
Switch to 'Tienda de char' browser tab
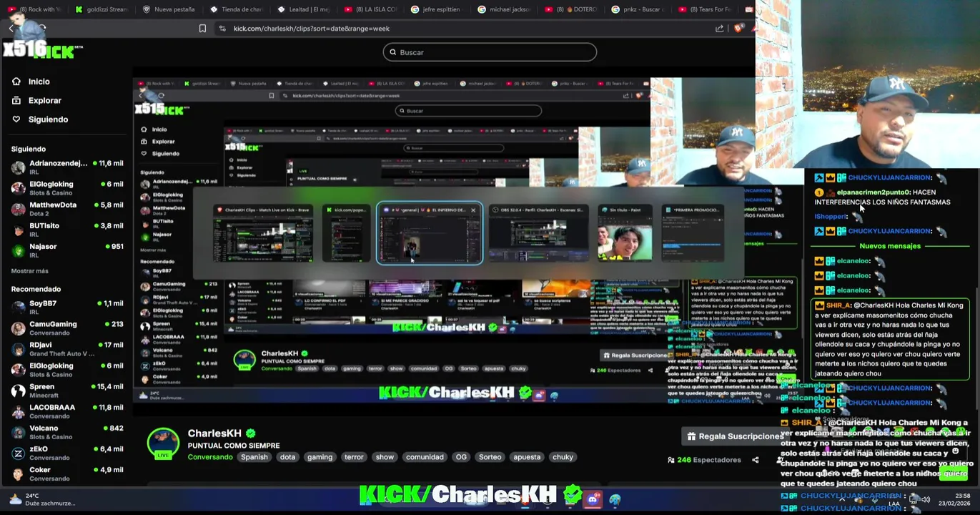click(236, 9)
